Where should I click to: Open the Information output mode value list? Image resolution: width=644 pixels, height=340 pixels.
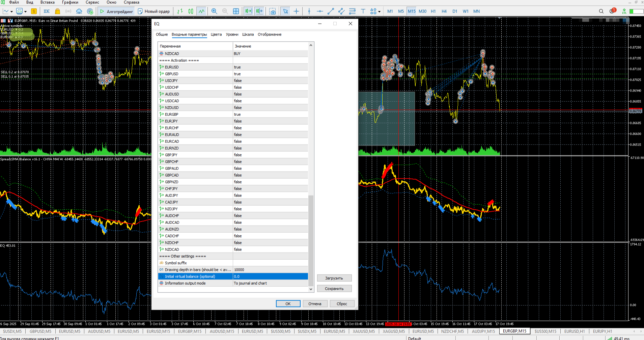point(270,283)
